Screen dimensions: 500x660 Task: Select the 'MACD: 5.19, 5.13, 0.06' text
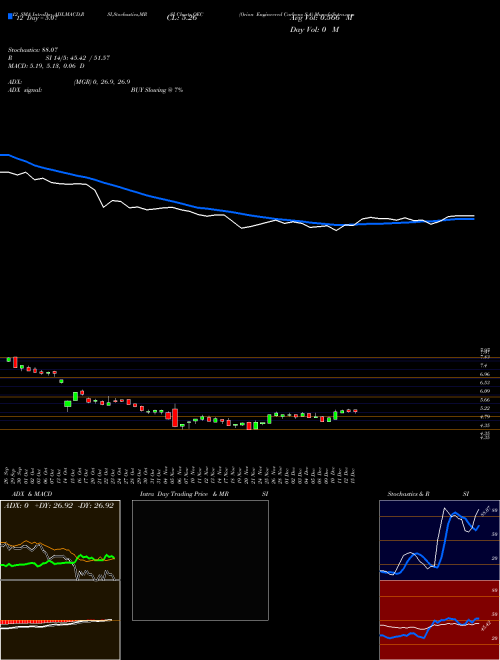tap(43, 66)
